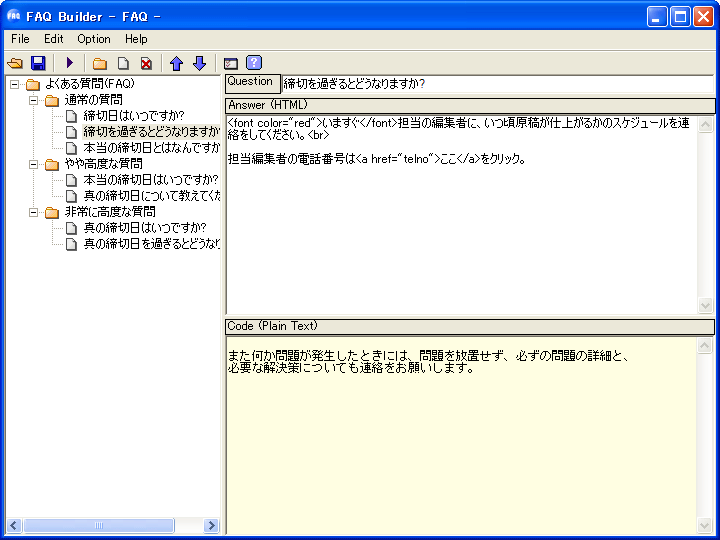
Task: Collapse the よくある質問(FAQ) root node
Action: coord(15,84)
